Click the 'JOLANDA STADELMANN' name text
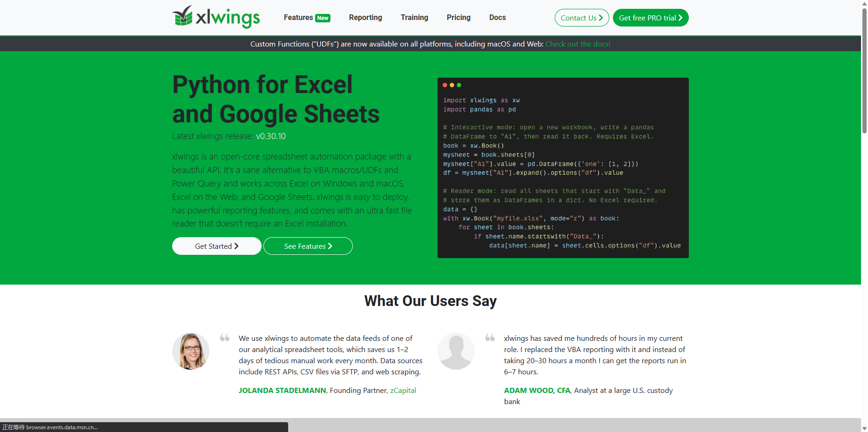Viewport: 868px width, 432px height. [283, 391]
